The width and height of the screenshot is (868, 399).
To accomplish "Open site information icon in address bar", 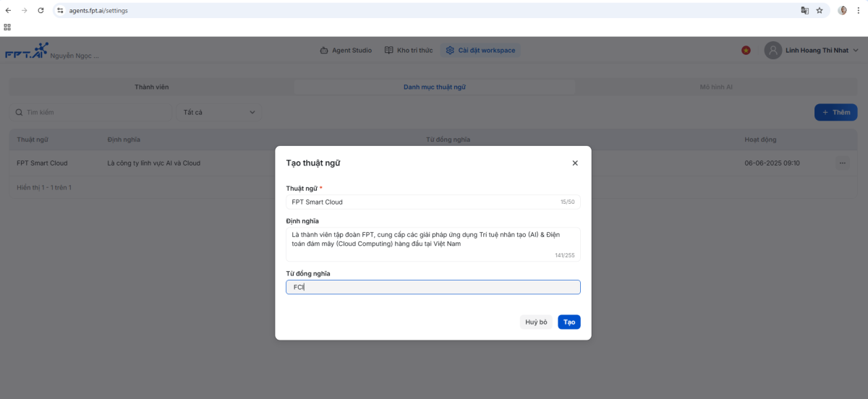I will click(x=61, y=11).
